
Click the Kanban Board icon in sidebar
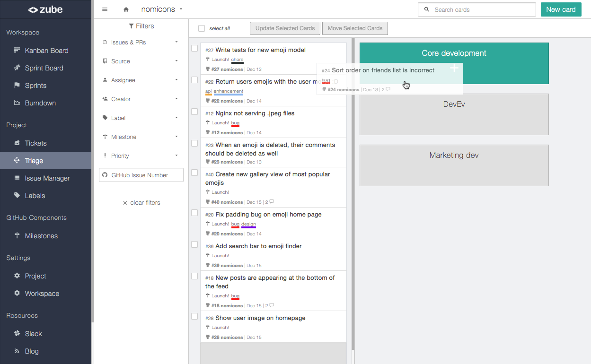[17, 50]
